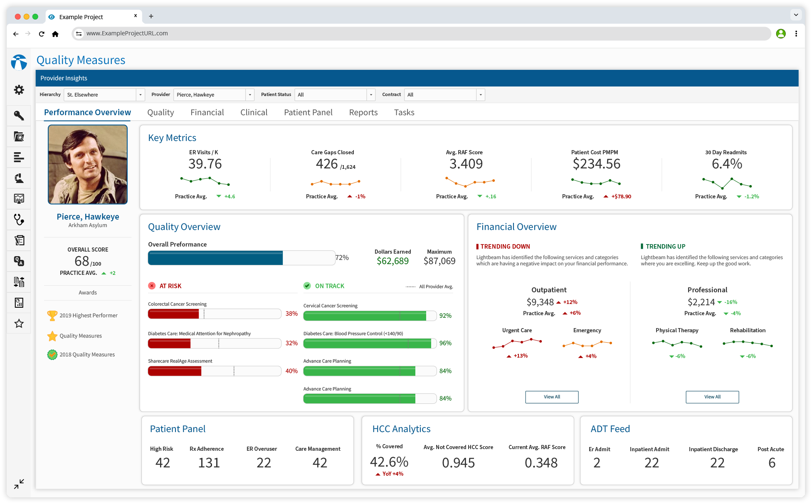Switch to the Financial tab
The height and width of the screenshot is (504, 812).
point(207,112)
